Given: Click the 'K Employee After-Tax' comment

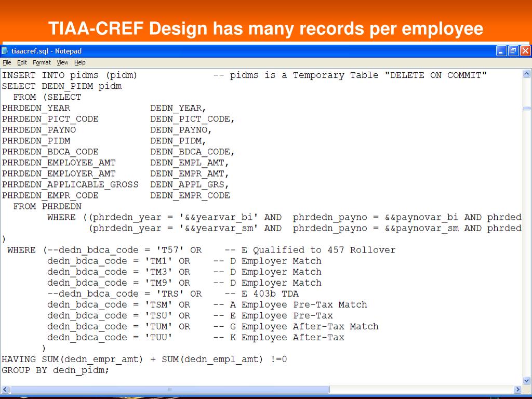Looking at the screenshot, I should [x=287, y=338].
